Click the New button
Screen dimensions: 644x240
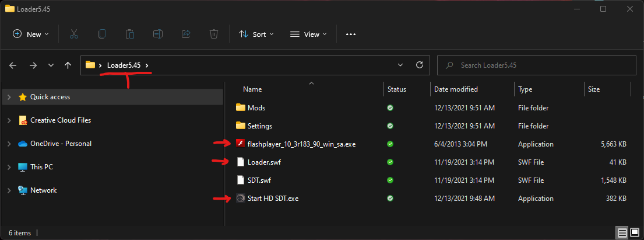(x=31, y=34)
